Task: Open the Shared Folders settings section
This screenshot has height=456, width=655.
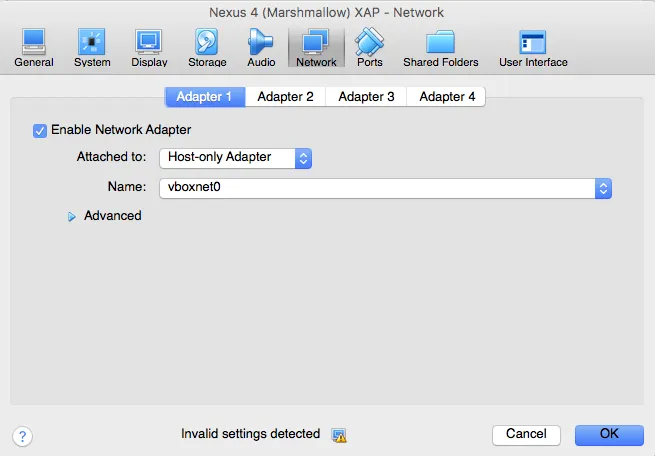Action: point(441,48)
